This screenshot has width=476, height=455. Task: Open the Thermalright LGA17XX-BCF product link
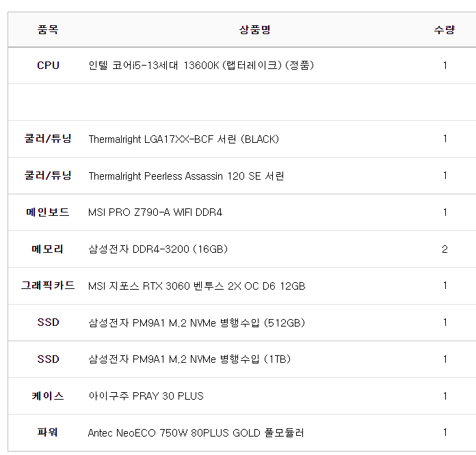[x=183, y=139]
